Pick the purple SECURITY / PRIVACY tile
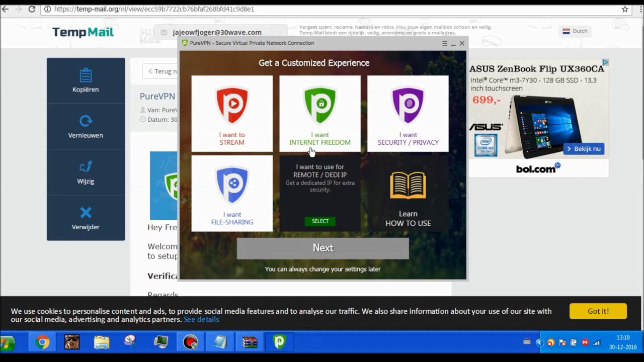Viewport: 644px width, 362px height. pos(408,114)
